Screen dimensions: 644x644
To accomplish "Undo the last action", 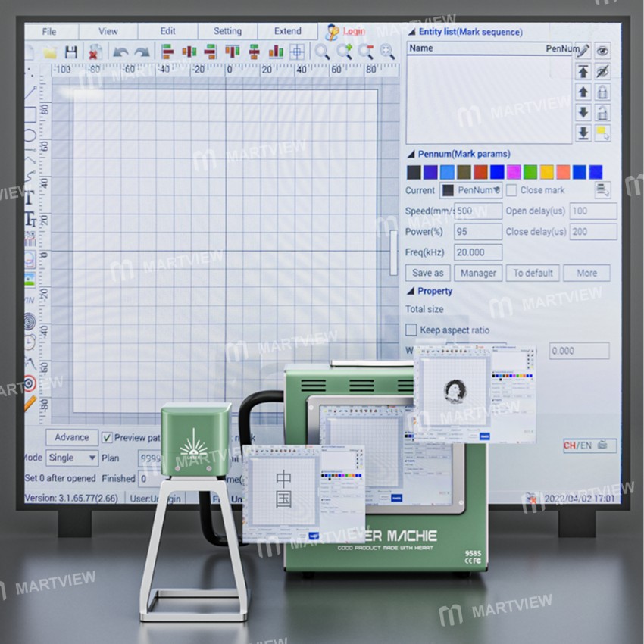I will pyautogui.click(x=120, y=52).
